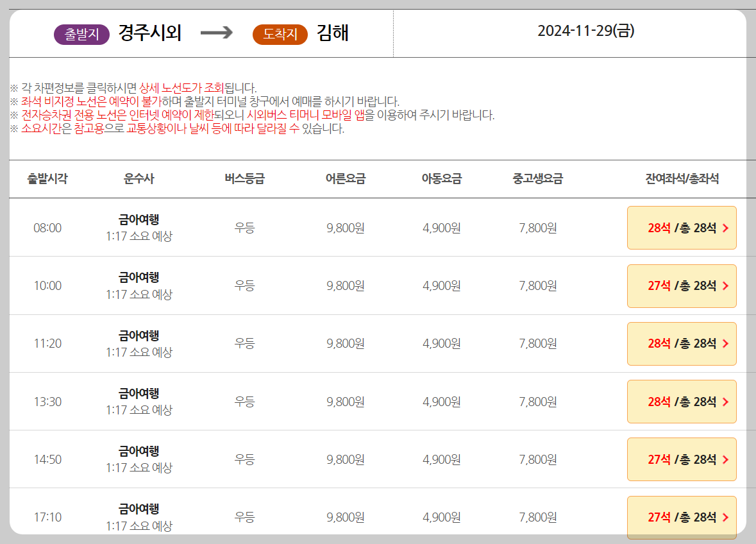Click the 28석/총 28석 button for 08:00
This screenshot has width=756, height=544.
[682, 228]
